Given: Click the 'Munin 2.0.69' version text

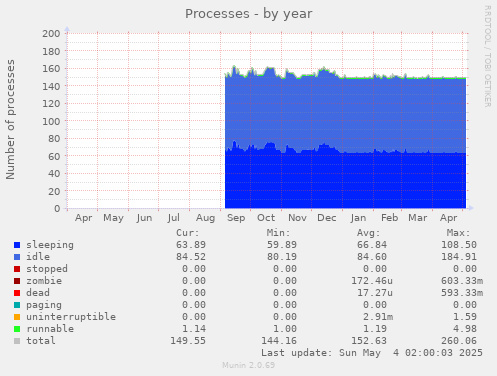Looking at the screenshot, I should [249, 365].
